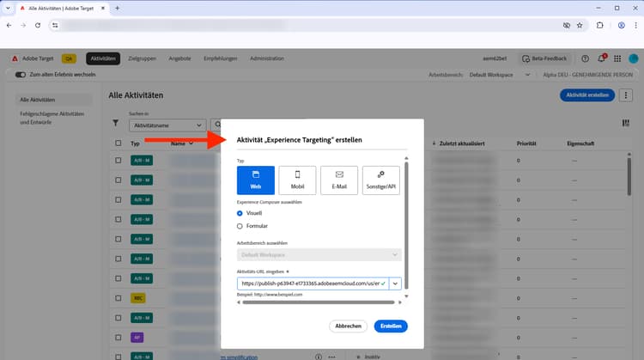Tick the select-all checkbox in table header
This screenshot has height=360, width=644.
click(118, 143)
